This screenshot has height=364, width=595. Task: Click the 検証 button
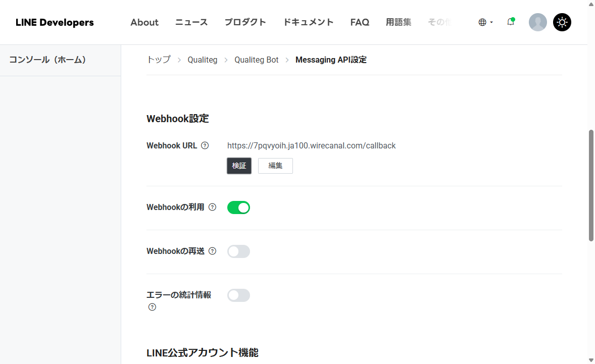point(239,166)
